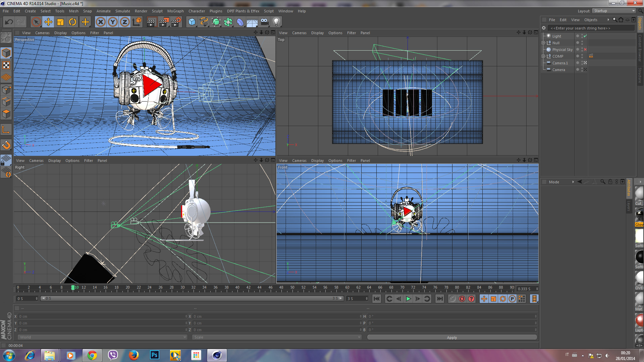This screenshot has width=644, height=362.
Task: Expand the COMP object hierarchy
Action: click(543, 56)
